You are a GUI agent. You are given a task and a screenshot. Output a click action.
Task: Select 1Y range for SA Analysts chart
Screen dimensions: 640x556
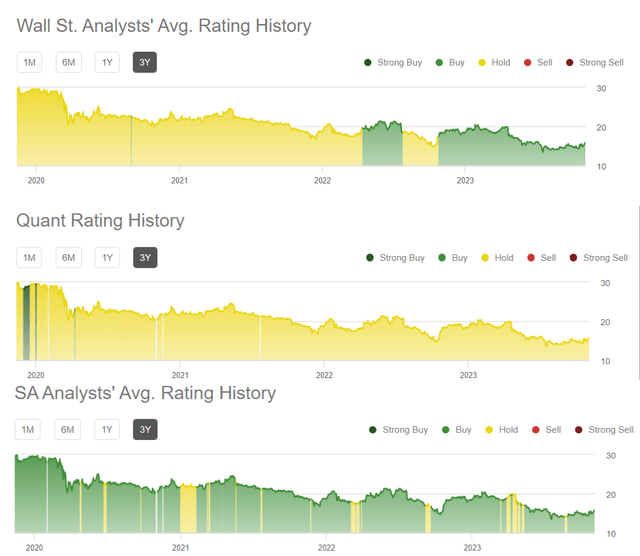(x=107, y=430)
